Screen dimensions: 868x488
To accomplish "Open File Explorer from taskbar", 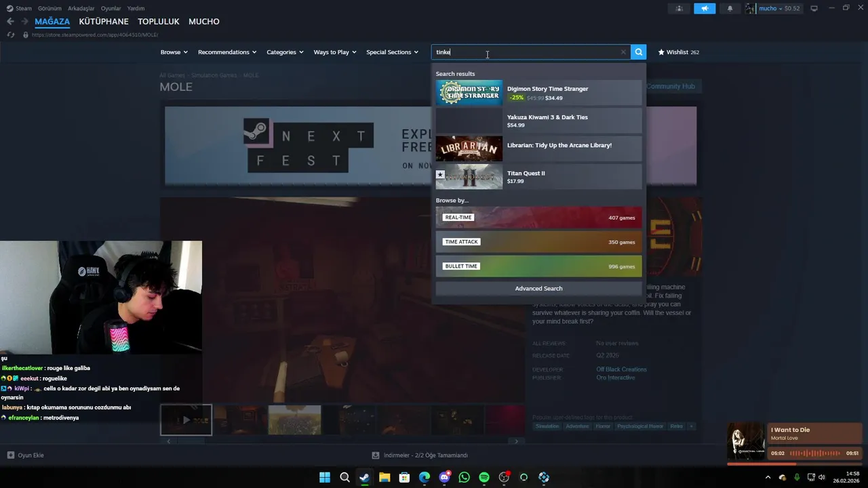I will click(x=384, y=477).
